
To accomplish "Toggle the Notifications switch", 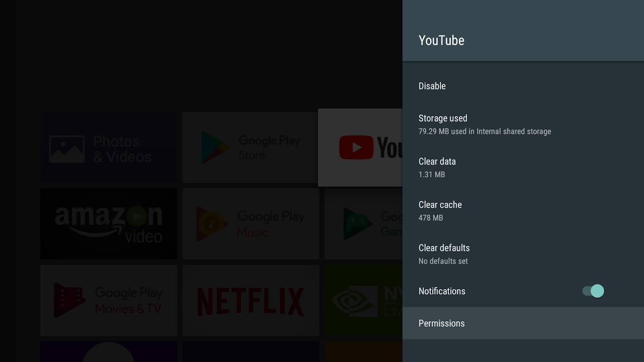I will (593, 291).
